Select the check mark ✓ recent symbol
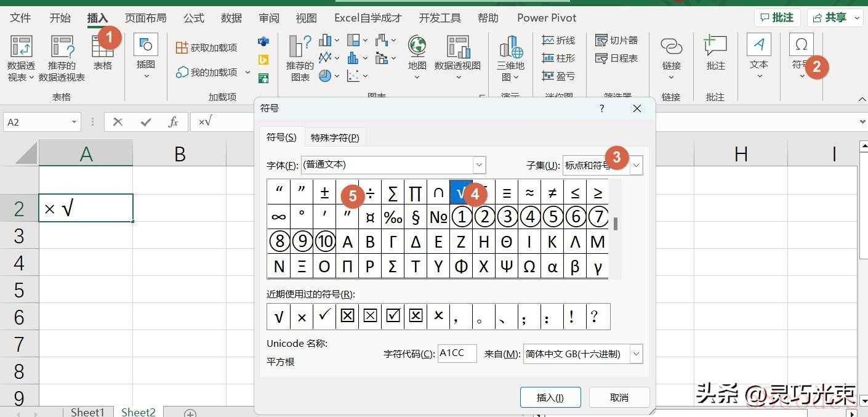The width and height of the screenshot is (868, 417). click(x=324, y=317)
